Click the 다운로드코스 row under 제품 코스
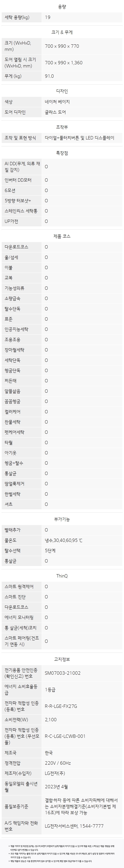124x868 pixels. pyautogui.click(x=62, y=247)
